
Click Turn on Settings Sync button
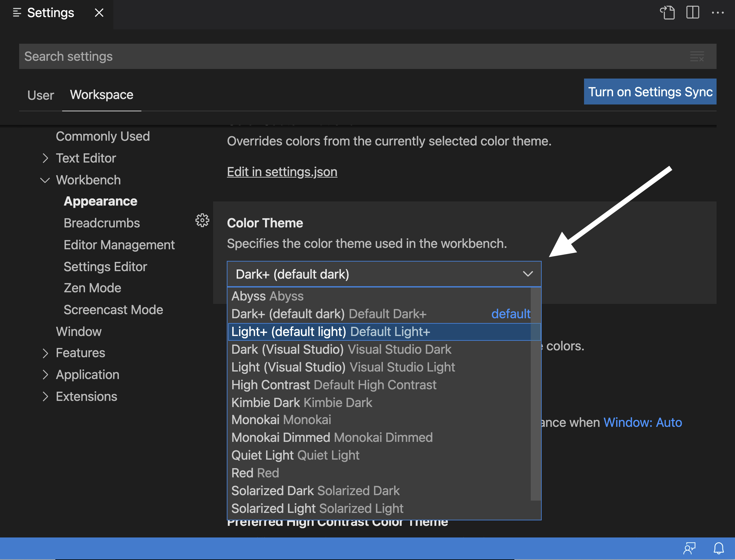click(650, 92)
